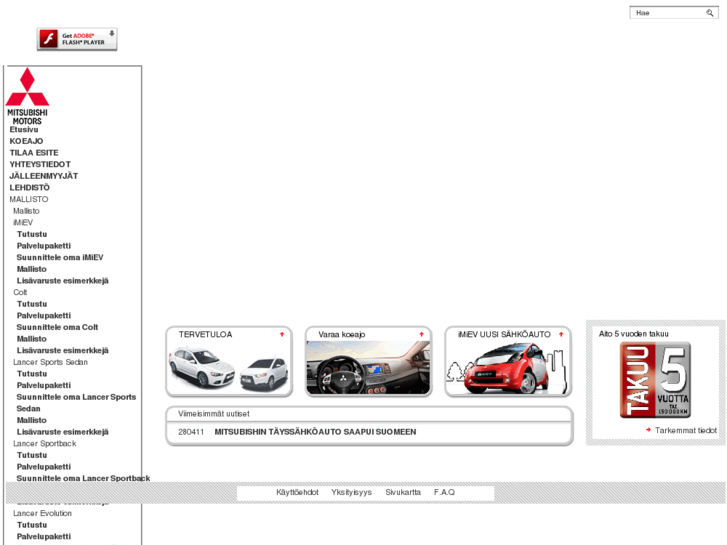Open Käyttöehdot footer link

(x=297, y=492)
